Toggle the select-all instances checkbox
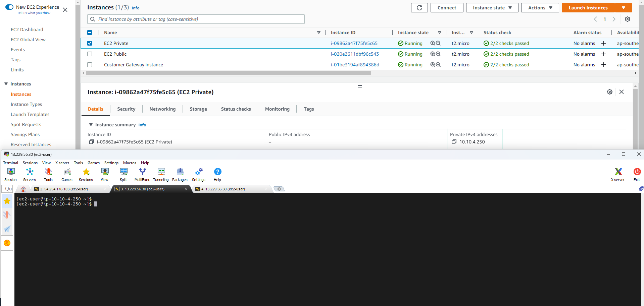The image size is (644, 306). click(x=90, y=33)
